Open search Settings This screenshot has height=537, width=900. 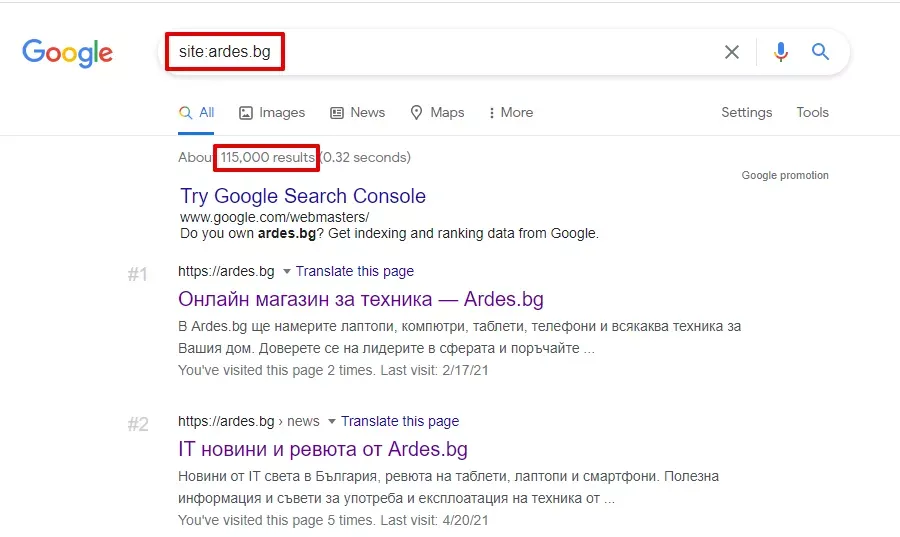[x=746, y=112]
